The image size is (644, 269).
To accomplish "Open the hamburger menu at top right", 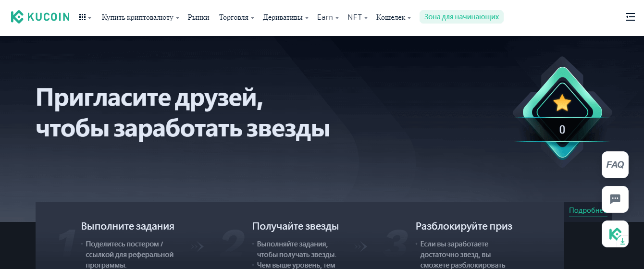I will click(x=630, y=17).
